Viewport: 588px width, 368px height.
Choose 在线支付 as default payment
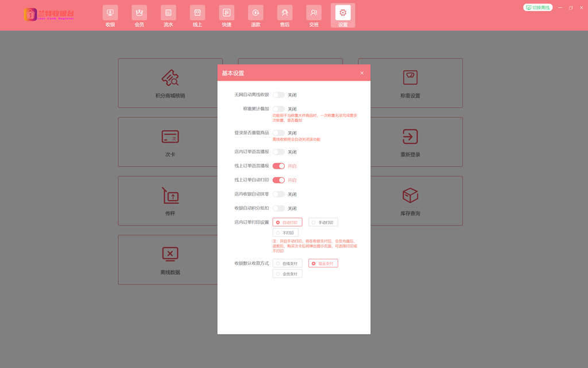287,264
